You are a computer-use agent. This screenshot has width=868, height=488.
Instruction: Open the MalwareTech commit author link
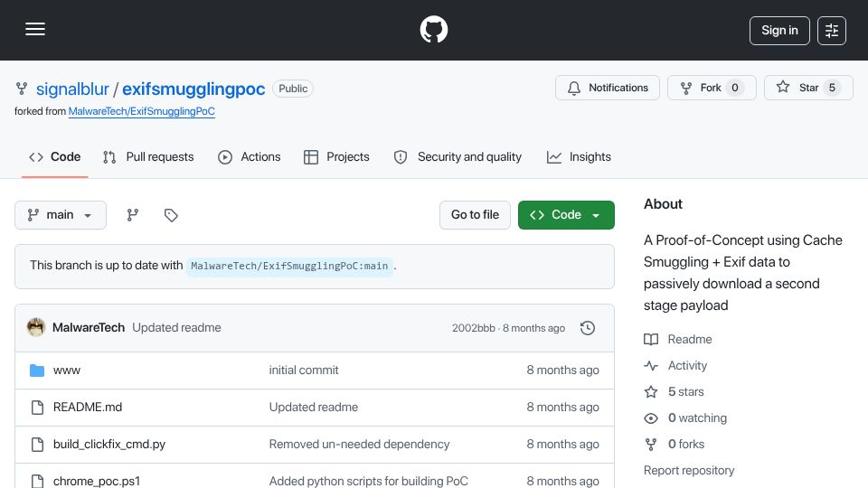point(89,327)
